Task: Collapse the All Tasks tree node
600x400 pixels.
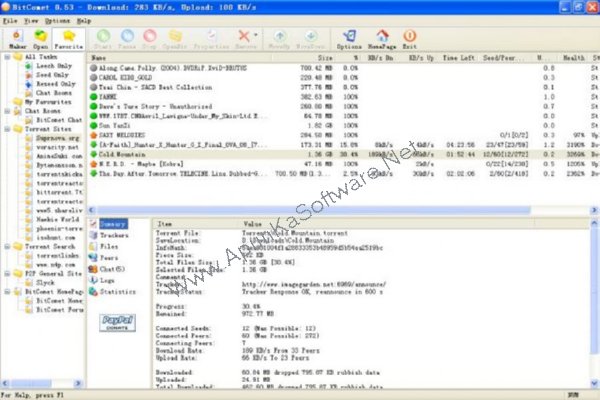Action: (x=7, y=57)
